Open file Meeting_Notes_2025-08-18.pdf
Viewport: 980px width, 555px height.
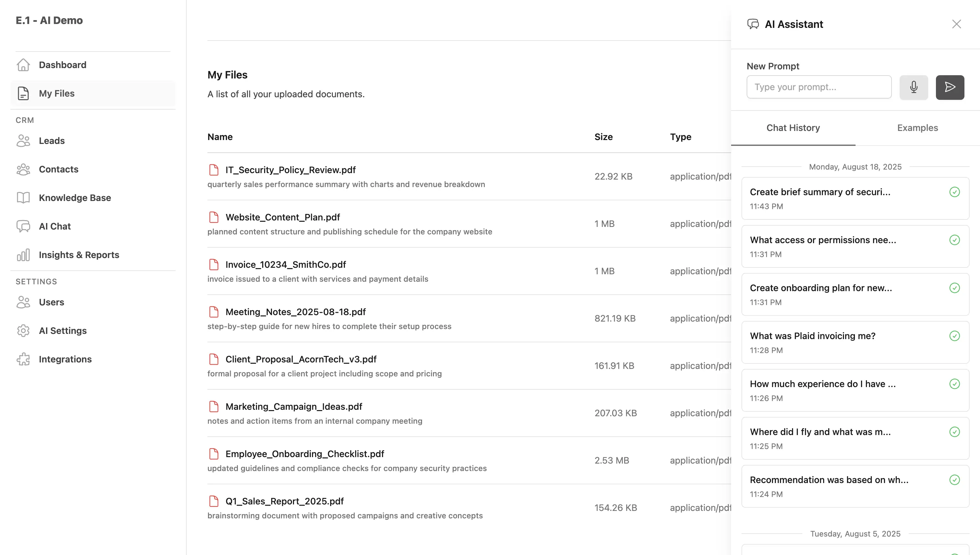point(296,312)
